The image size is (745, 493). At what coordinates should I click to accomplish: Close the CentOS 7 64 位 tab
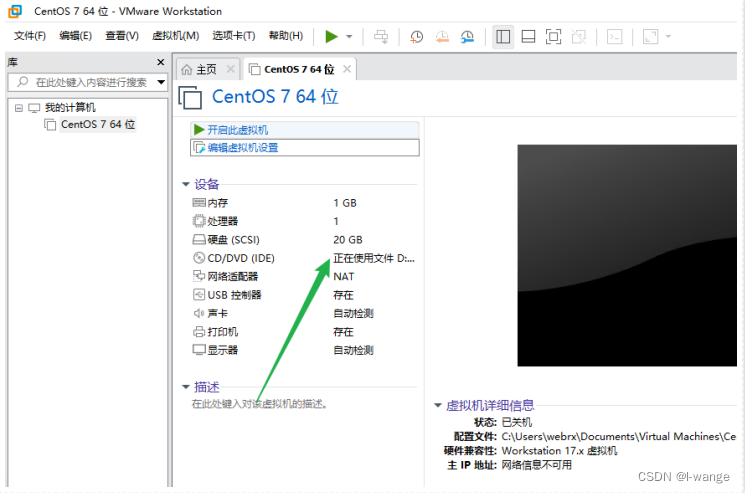point(347,69)
